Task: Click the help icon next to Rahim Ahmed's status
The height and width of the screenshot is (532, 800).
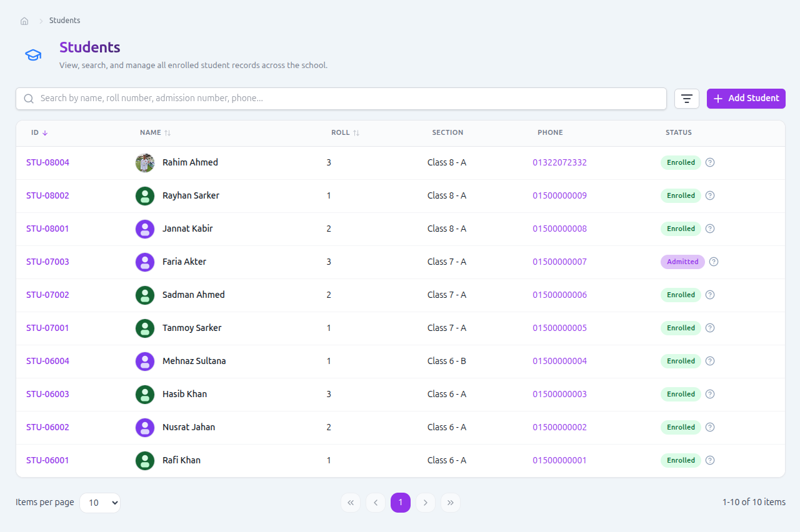Action: tap(710, 162)
